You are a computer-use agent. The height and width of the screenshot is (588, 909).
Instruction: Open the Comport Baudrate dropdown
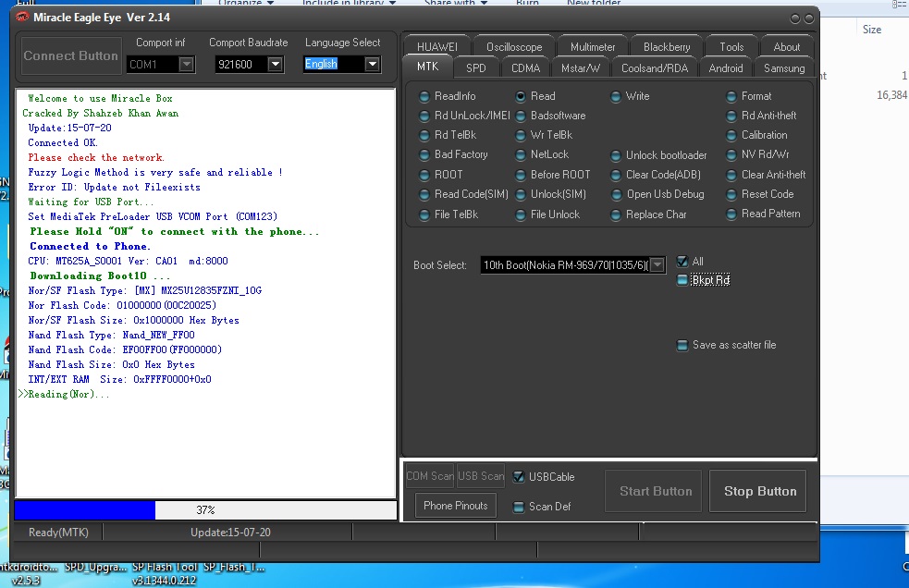pos(276,64)
